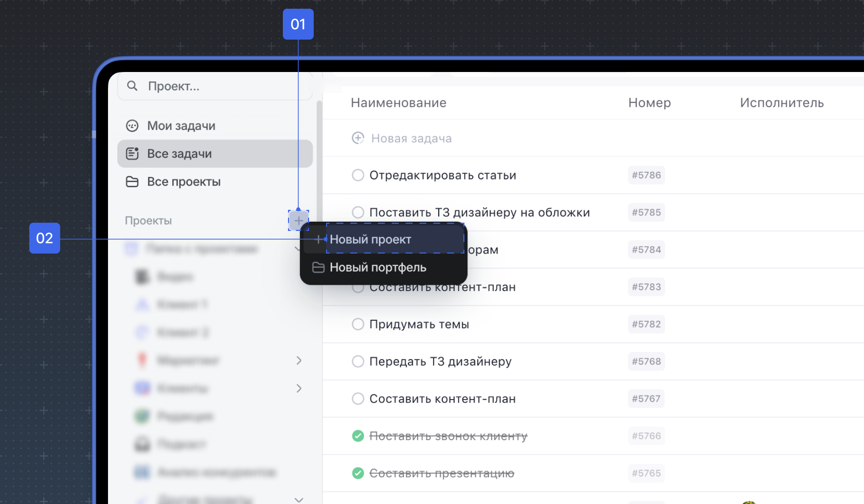Open the task Поставить ТЗ дизайнеру на обложки
Image resolution: width=864 pixels, height=504 pixels.
point(480,212)
